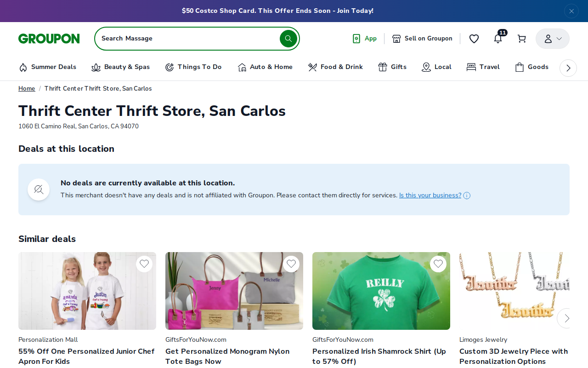Show the next similar deals with carousel arrow
This screenshot has width=588, height=368.
point(566,318)
